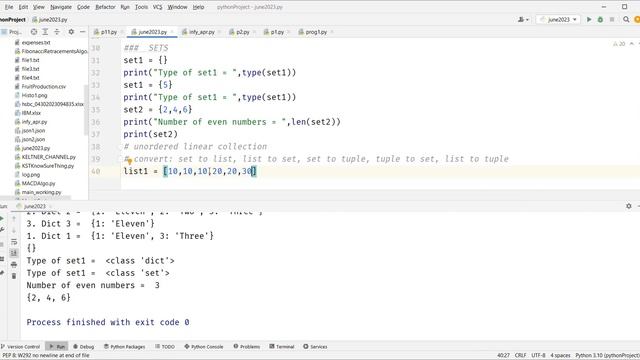Viewport: 640px width, 360px height.
Task: Open the Problems tool window
Action: coord(247,347)
